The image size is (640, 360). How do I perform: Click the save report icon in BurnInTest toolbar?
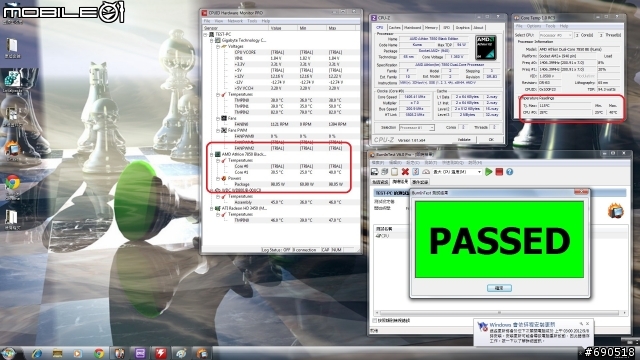point(374,172)
